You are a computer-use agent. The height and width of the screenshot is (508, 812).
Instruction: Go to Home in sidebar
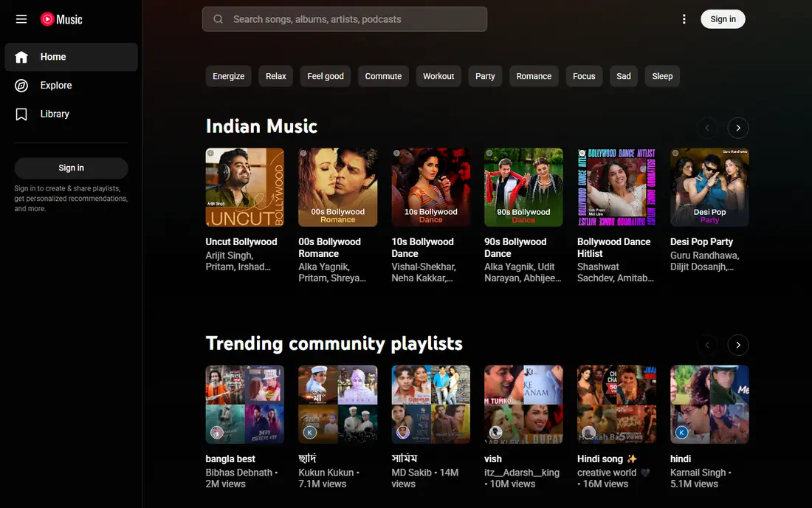(71, 57)
